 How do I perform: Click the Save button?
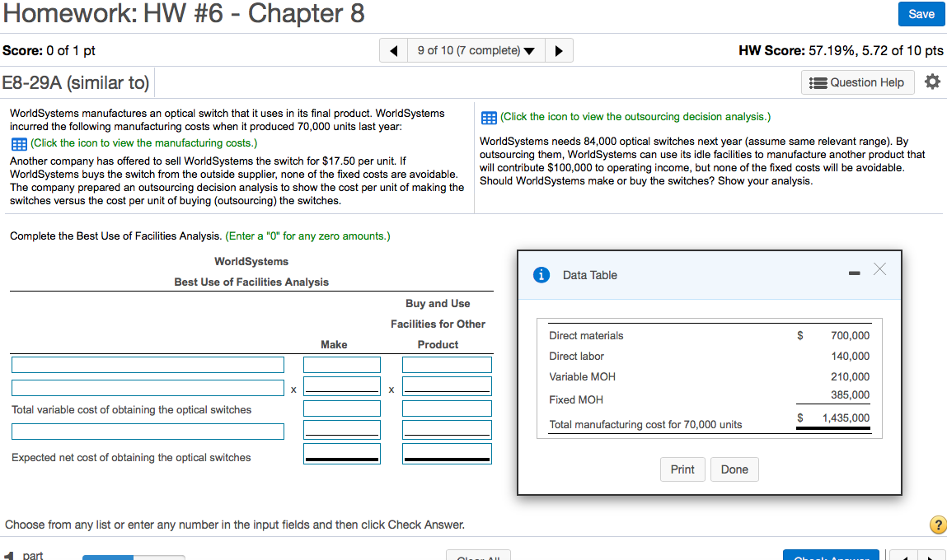tap(921, 14)
